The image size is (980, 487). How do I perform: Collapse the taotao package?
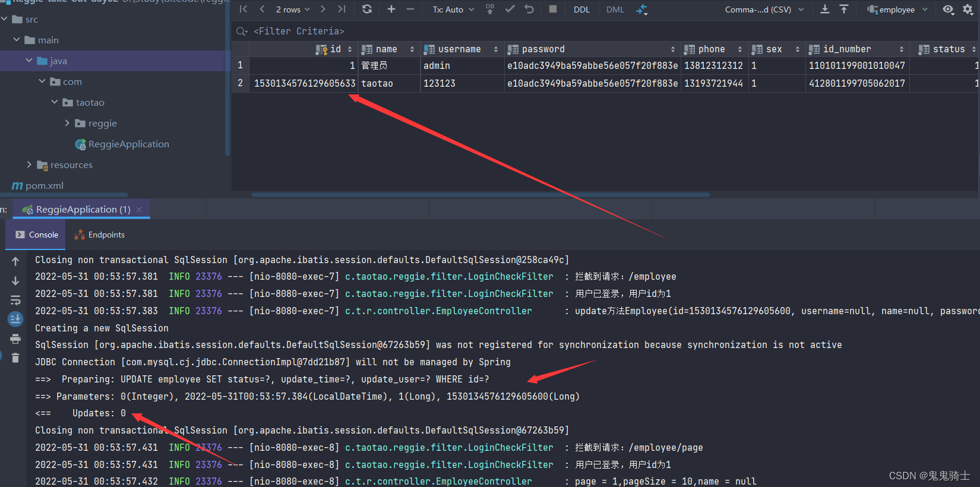click(x=55, y=102)
